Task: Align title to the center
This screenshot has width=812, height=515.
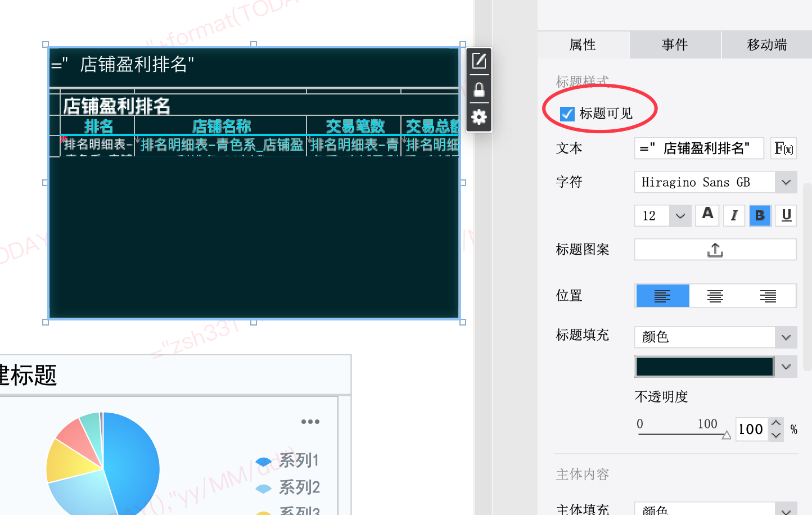Action: (715, 296)
